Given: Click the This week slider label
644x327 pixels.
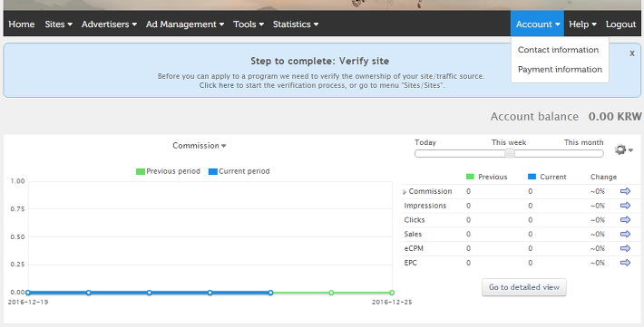Looking at the screenshot, I should click(509, 142).
